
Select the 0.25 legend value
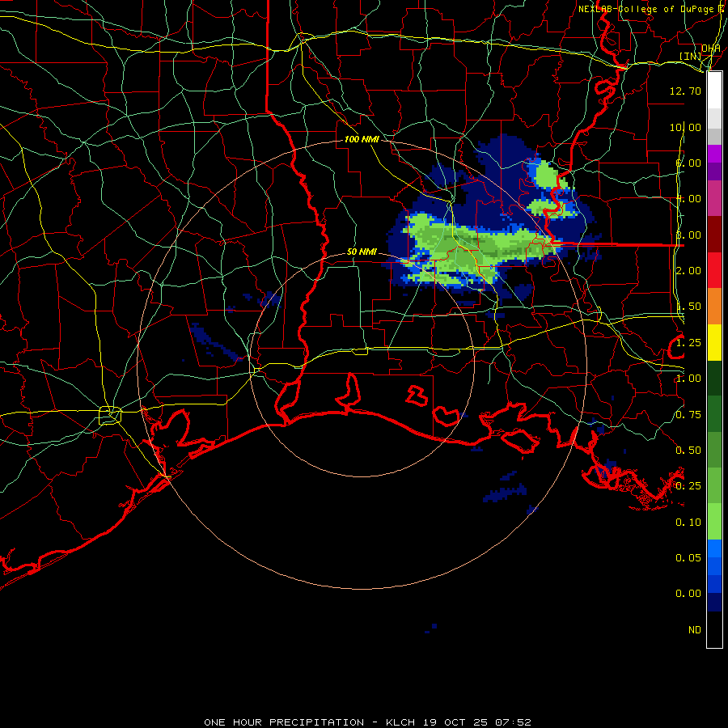click(x=688, y=486)
